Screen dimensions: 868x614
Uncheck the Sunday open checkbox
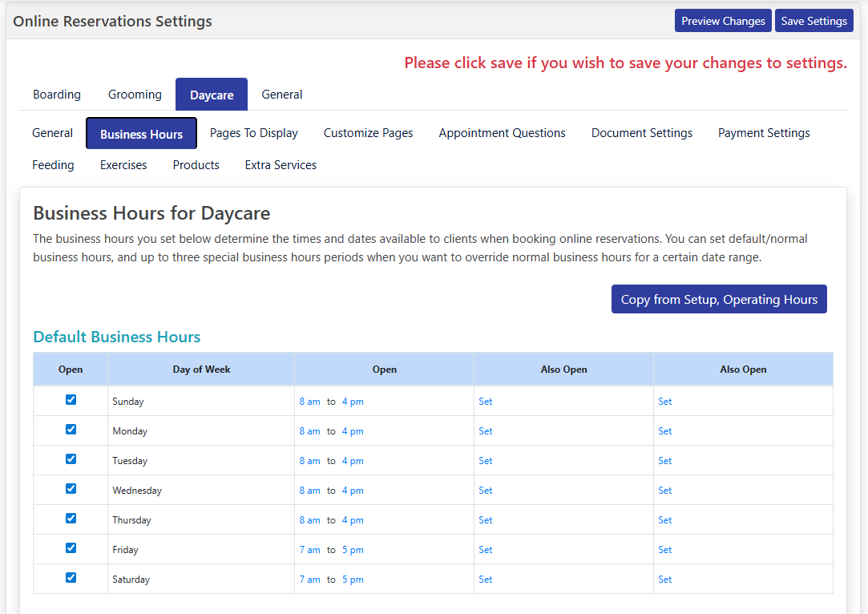[x=71, y=400]
